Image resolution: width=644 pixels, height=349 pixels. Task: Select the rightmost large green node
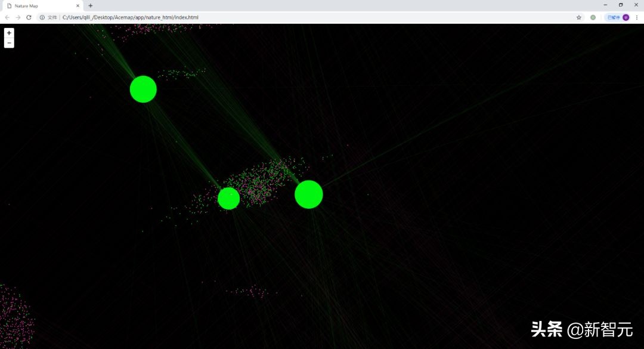[309, 194]
